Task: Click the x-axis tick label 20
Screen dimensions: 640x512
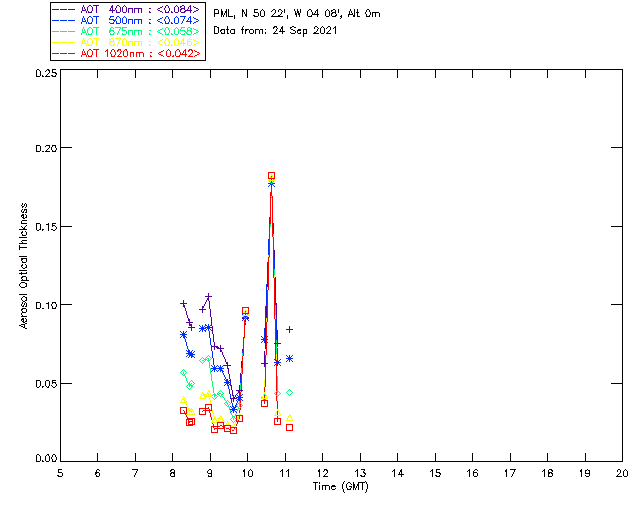Action: (x=622, y=473)
